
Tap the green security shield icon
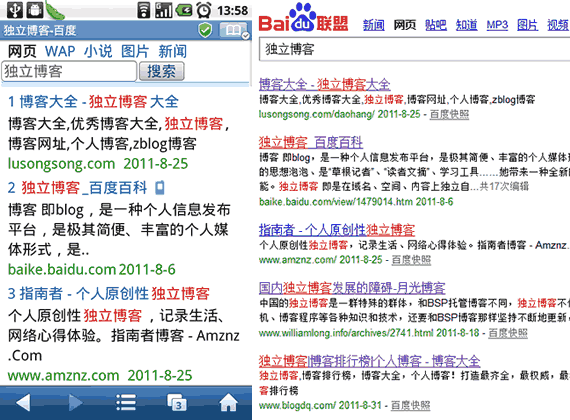[205, 30]
